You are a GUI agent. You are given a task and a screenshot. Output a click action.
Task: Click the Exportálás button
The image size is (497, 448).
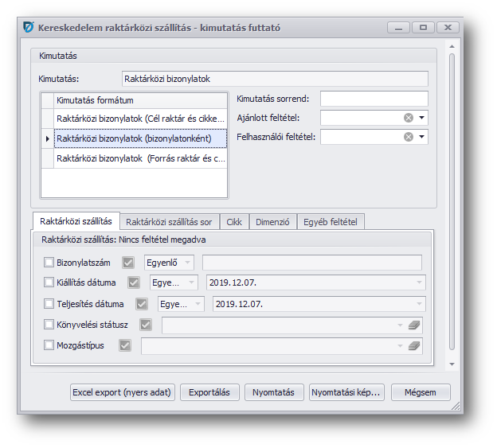point(209,392)
